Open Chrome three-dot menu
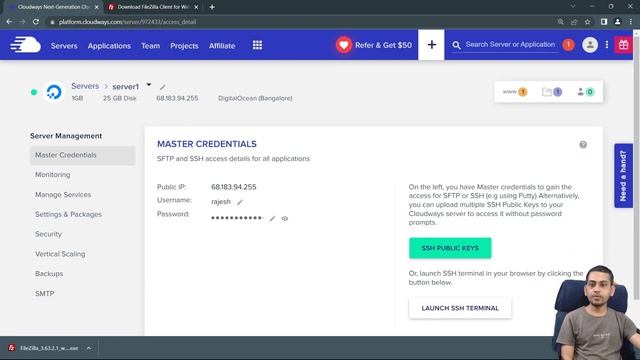 (x=631, y=22)
